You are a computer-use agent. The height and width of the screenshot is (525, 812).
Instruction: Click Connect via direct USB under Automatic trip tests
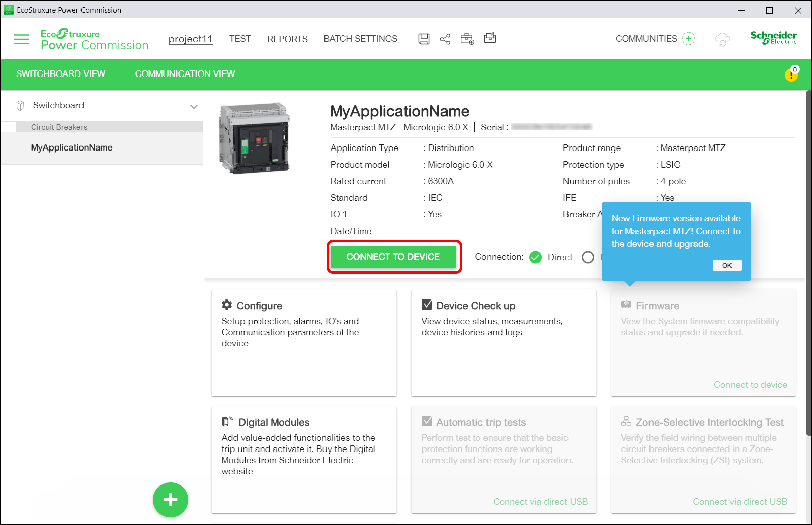540,502
